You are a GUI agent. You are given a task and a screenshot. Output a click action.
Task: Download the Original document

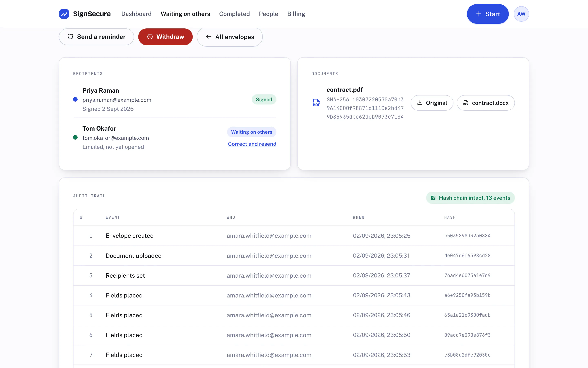point(432,103)
